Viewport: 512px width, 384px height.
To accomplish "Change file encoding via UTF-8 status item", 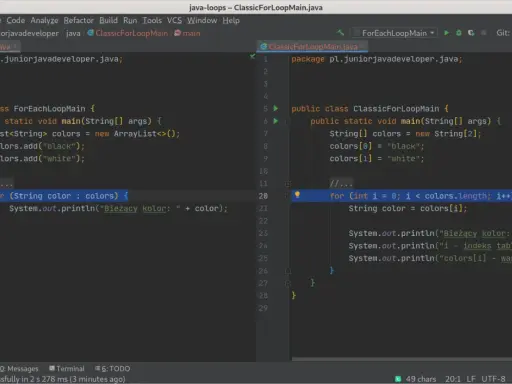I will tap(493, 379).
